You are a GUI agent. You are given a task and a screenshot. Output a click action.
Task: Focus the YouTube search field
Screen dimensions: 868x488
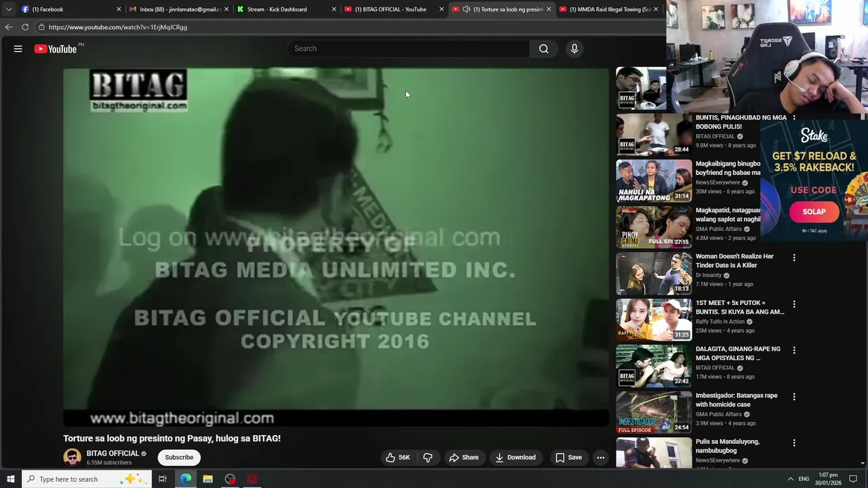tap(408, 49)
